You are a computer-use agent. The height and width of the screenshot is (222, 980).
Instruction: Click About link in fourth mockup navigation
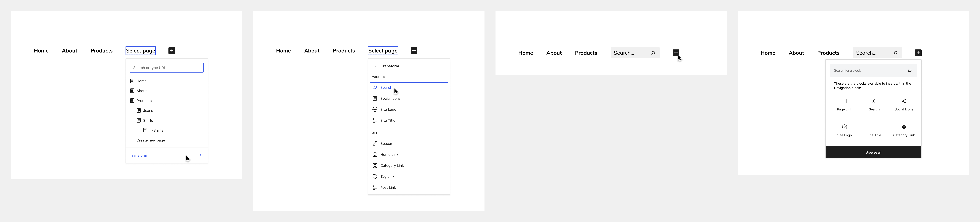[x=796, y=53]
